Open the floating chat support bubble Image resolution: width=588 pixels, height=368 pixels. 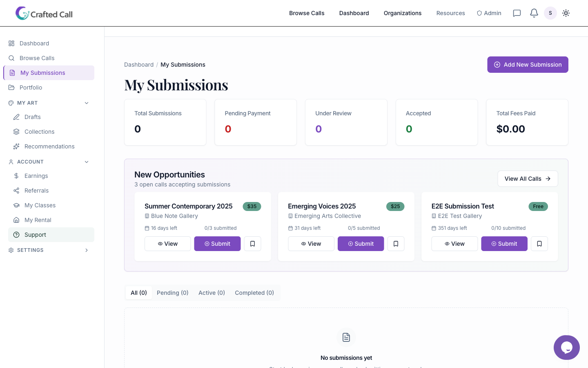pos(566,348)
